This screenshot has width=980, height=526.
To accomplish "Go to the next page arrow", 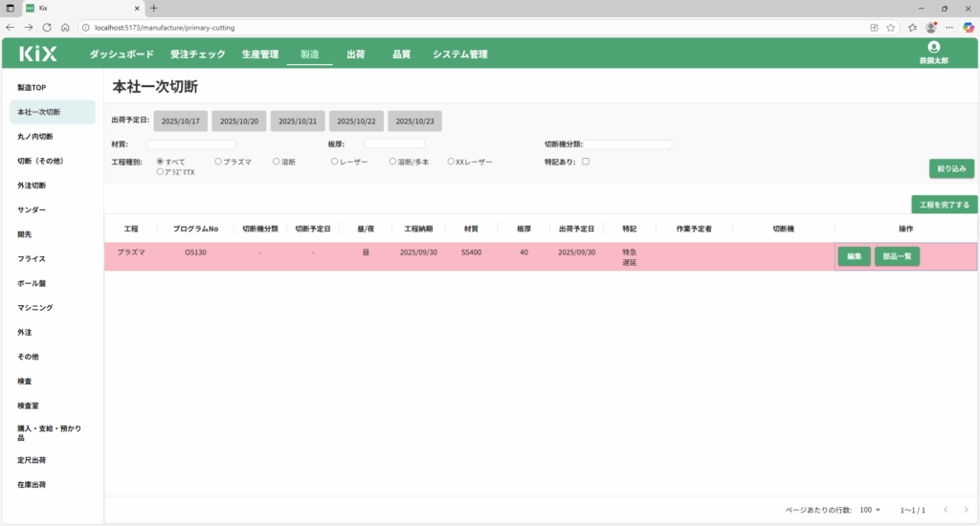I will (965, 510).
